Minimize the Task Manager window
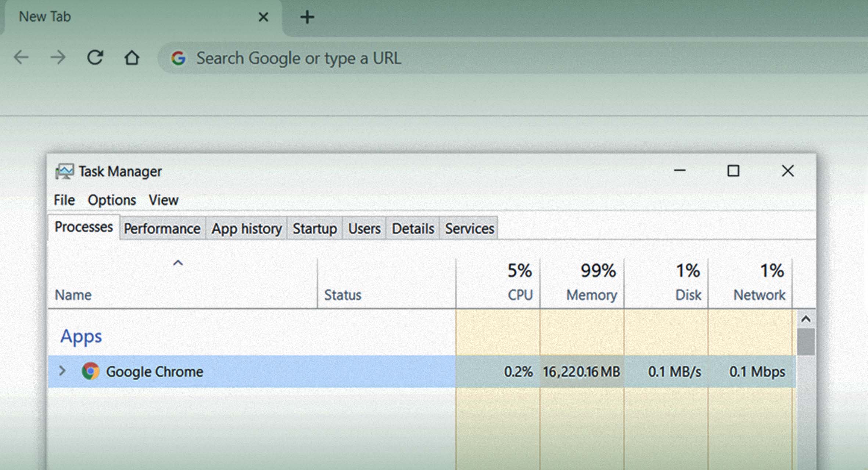868x470 pixels. 680,171
